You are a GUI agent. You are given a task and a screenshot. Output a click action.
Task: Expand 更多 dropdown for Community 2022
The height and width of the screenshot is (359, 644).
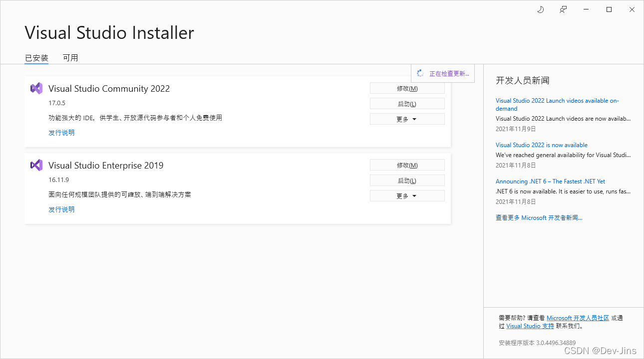(x=407, y=119)
